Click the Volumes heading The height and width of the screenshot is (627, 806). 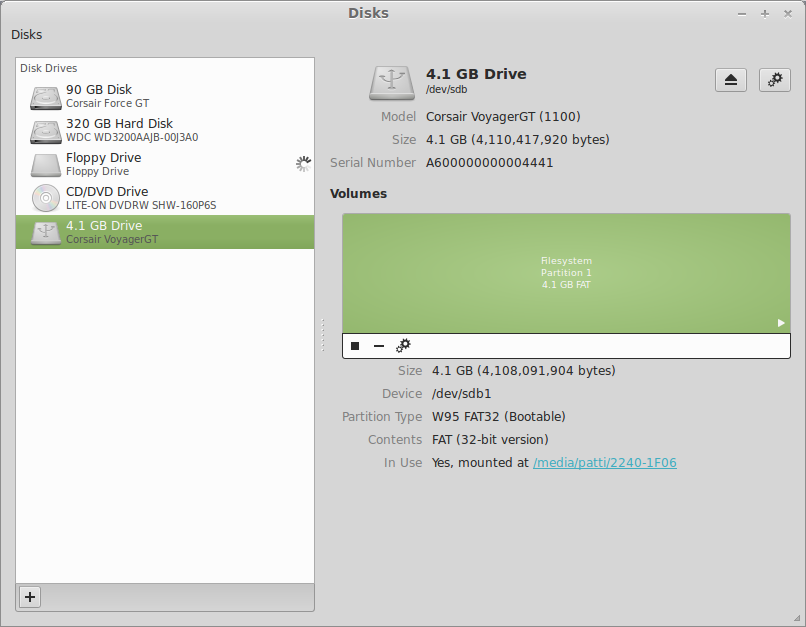point(358,194)
